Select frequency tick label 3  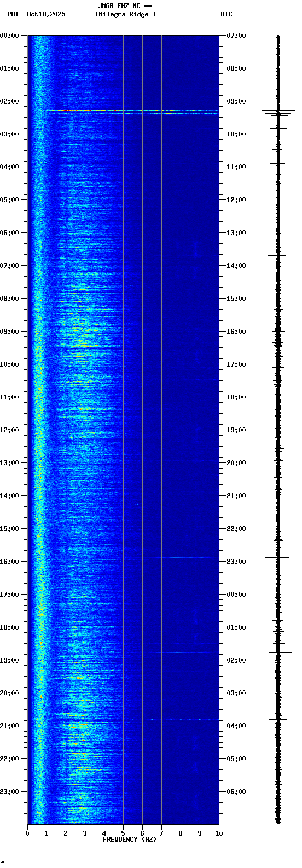click(x=85, y=833)
